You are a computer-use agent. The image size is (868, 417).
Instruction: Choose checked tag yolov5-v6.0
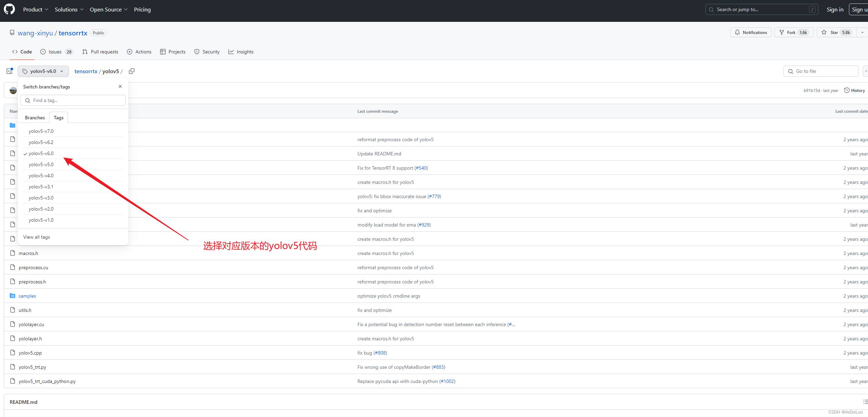[73, 153]
